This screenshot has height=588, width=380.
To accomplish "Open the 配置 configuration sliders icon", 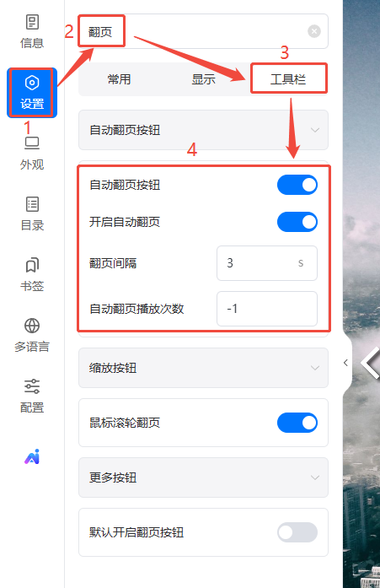I will click(32, 396).
